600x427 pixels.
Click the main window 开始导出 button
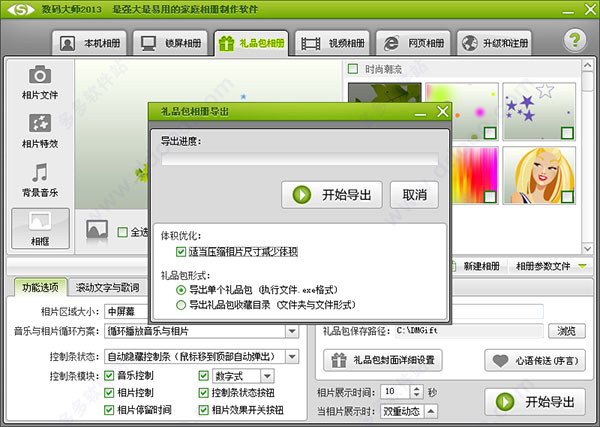(535, 402)
